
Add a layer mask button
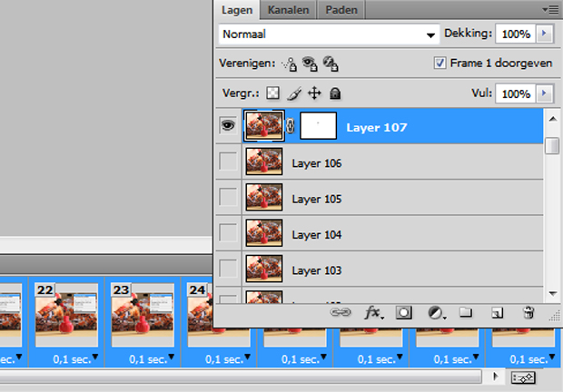tap(403, 313)
